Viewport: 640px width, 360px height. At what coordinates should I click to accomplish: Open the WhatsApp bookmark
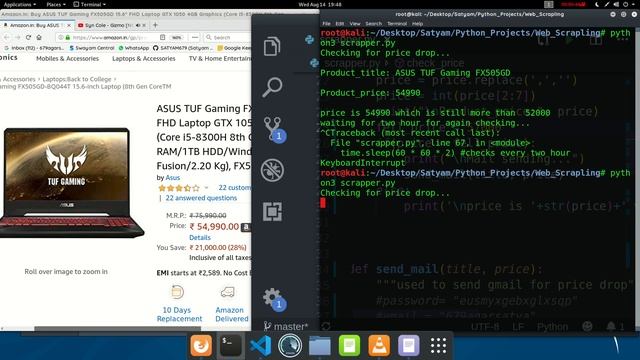pyautogui.click(x=133, y=48)
